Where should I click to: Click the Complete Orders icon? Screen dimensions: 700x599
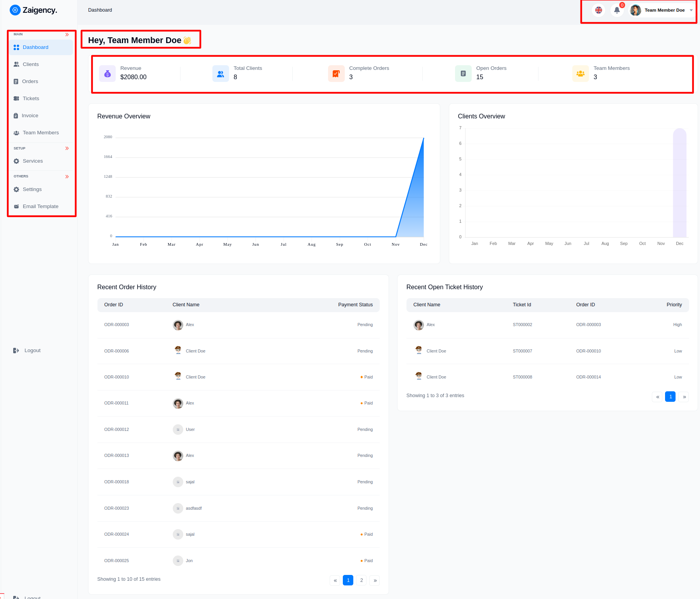(x=336, y=73)
